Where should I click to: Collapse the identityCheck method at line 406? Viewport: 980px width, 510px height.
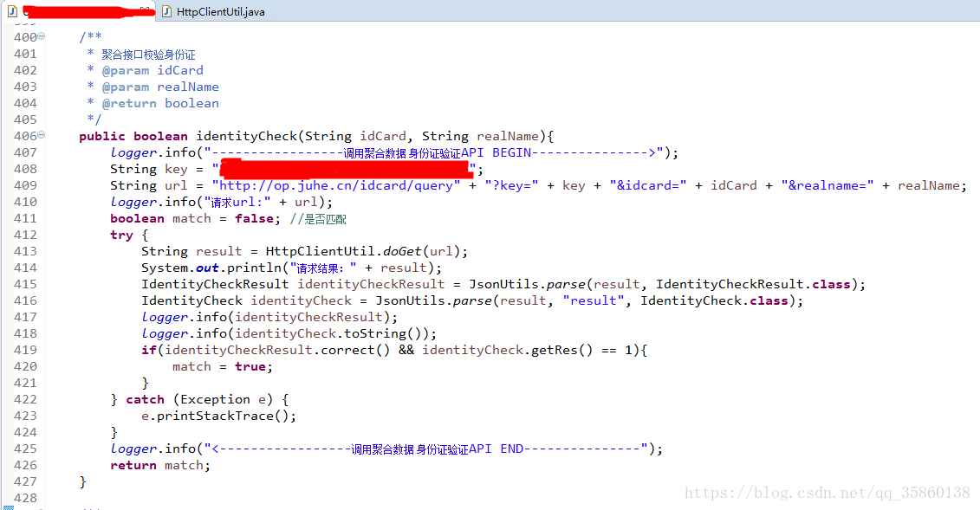coord(42,135)
